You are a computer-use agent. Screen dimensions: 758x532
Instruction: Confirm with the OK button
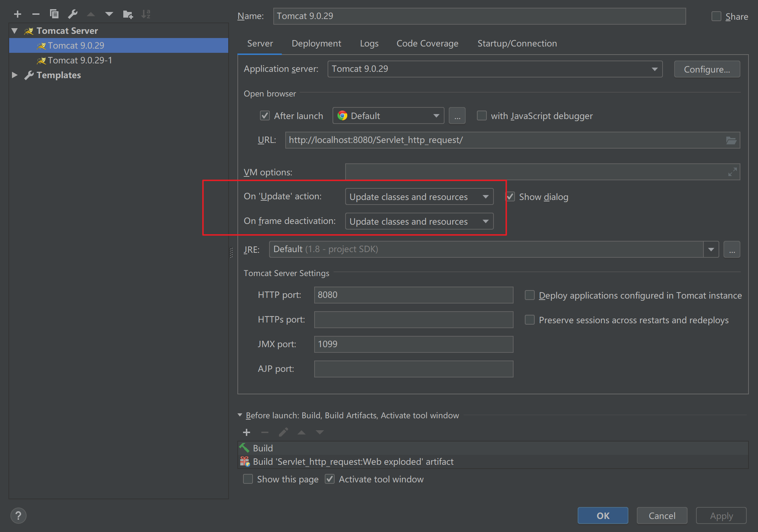(x=603, y=516)
